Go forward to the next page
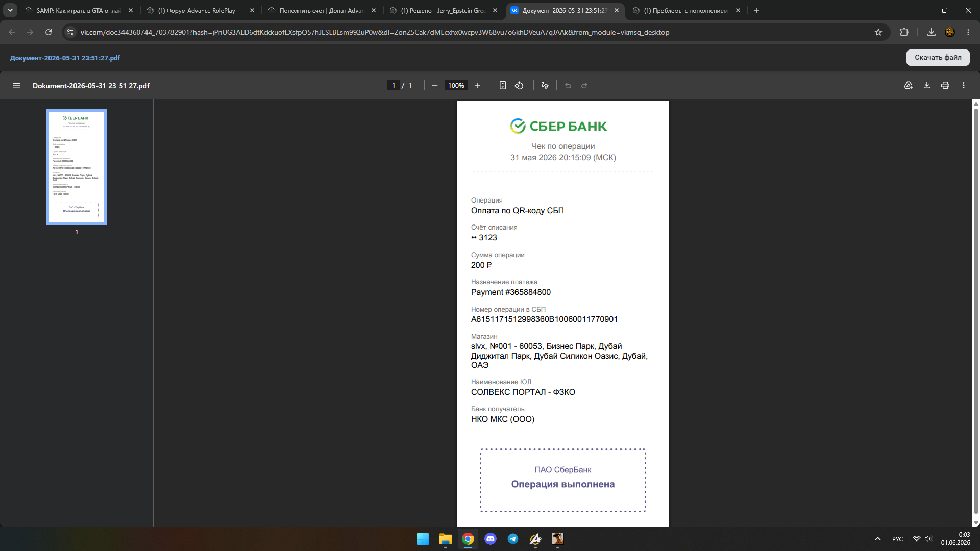 [x=30, y=32]
